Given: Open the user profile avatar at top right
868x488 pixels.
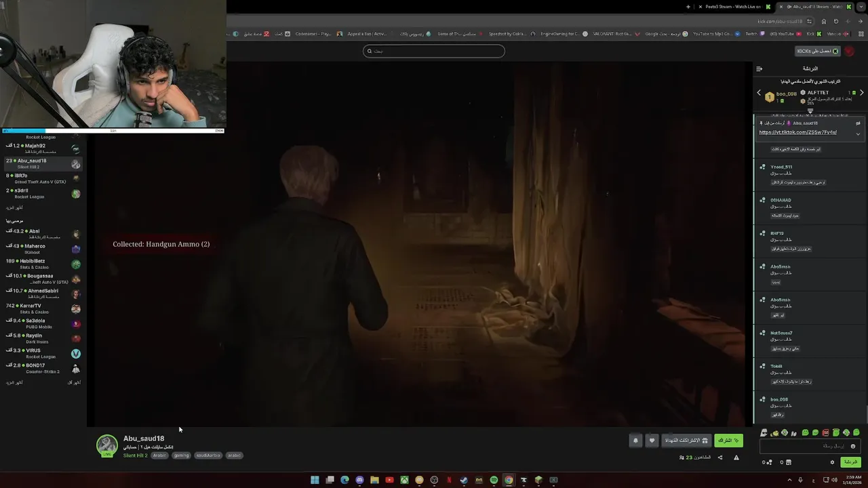Looking at the screenshot, I should [850, 51].
